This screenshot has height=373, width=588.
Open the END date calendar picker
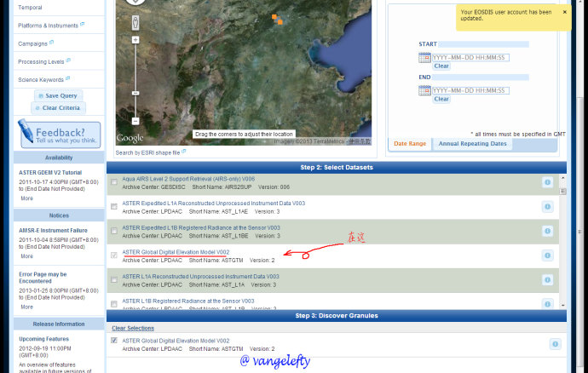click(x=424, y=90)
